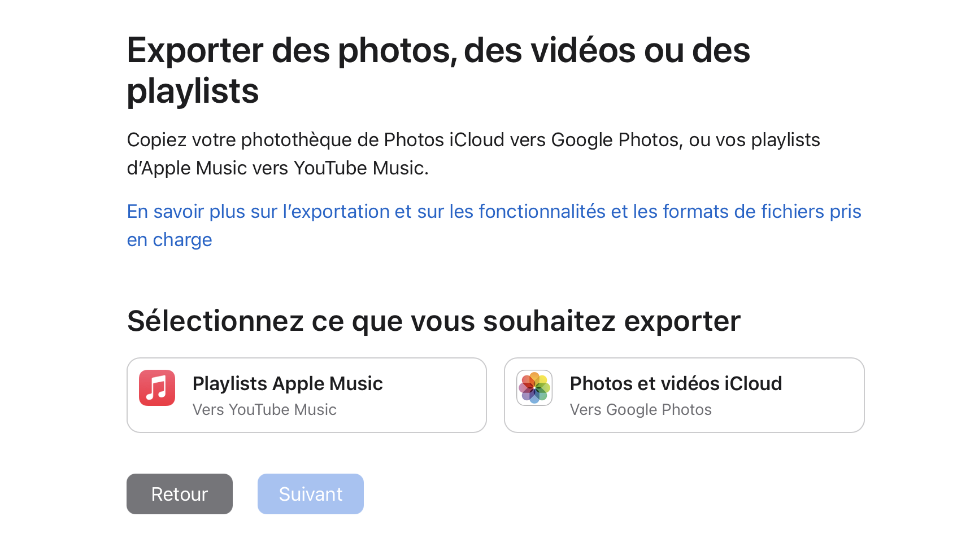This screenshot has width=957, height=560.
Task: Click the 'Vers YouTube Music' subtitle
Action: coord(264,409)
